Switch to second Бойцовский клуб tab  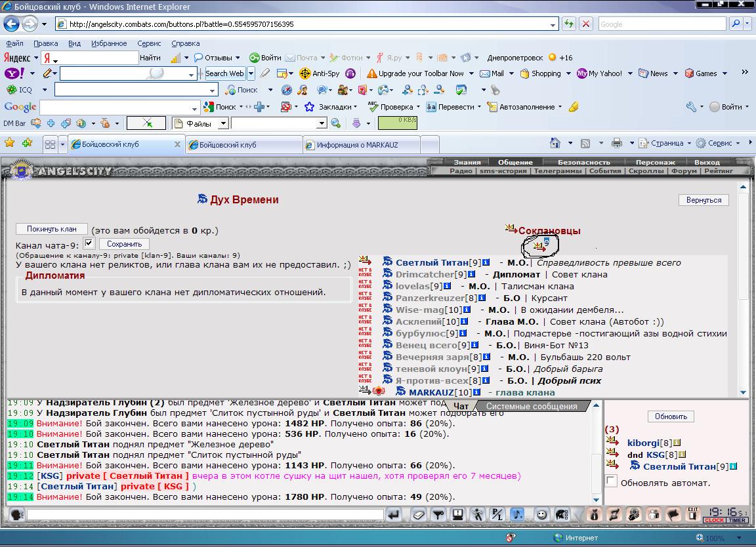pos(244,144)
